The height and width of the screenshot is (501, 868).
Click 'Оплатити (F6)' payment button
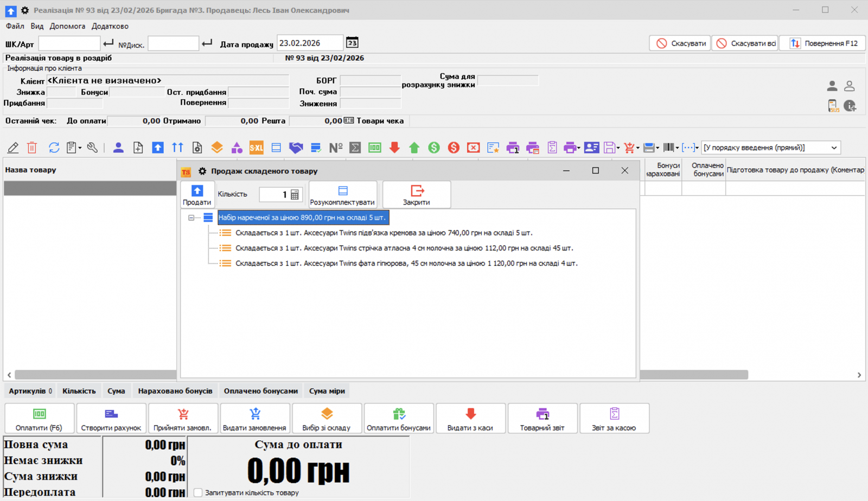(x=39, y=419)
